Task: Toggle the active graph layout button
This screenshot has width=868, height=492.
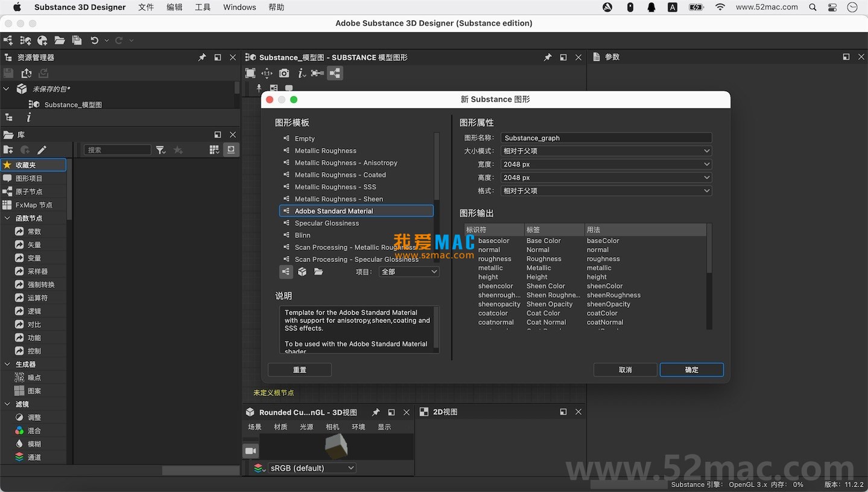Action: click(335, 73)
